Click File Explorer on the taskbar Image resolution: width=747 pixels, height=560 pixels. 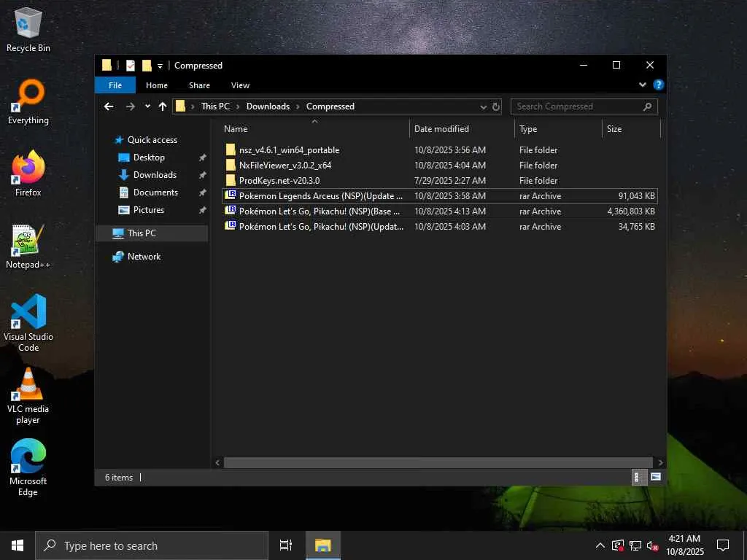pos(322,545)
